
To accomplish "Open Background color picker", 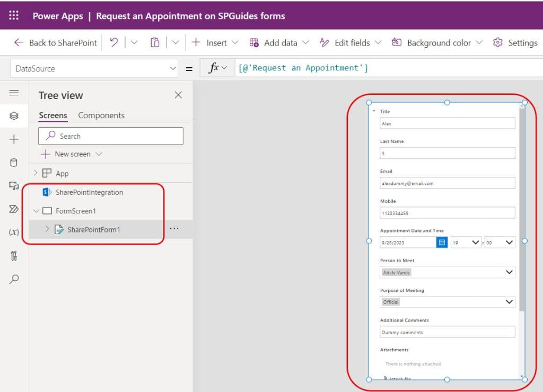I will coord(437,42).
